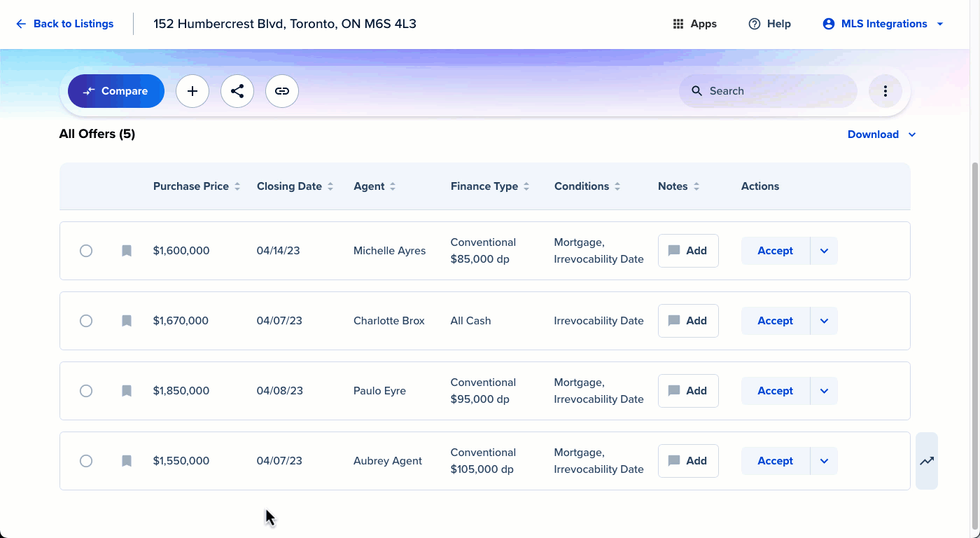Click the Apps grid icon
Screen dimensions: 980x538
click(x=678, y=24)
